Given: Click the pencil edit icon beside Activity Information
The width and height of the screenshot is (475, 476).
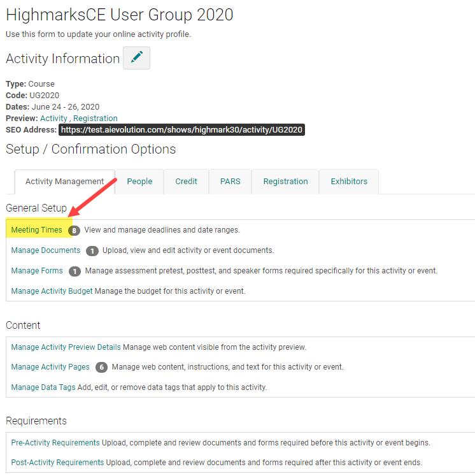Looking at the screenshot, I should pyautogui.click(x=136, y=58).
